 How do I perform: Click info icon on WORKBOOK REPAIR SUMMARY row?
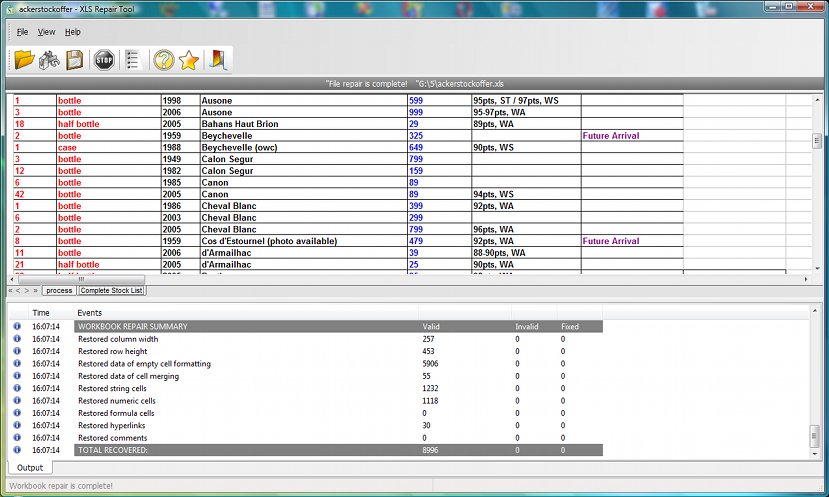click(x=17, y=326)
